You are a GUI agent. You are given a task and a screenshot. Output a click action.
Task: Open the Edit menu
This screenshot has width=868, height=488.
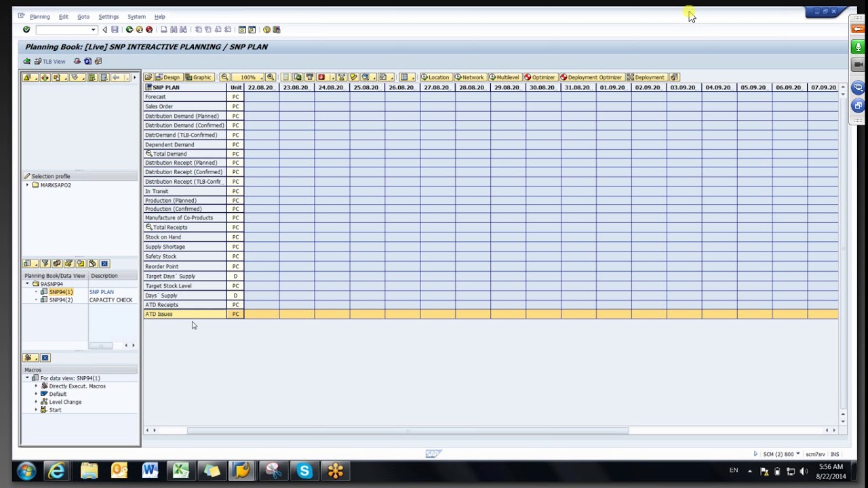pyautogui.click(x=63, y=16)
